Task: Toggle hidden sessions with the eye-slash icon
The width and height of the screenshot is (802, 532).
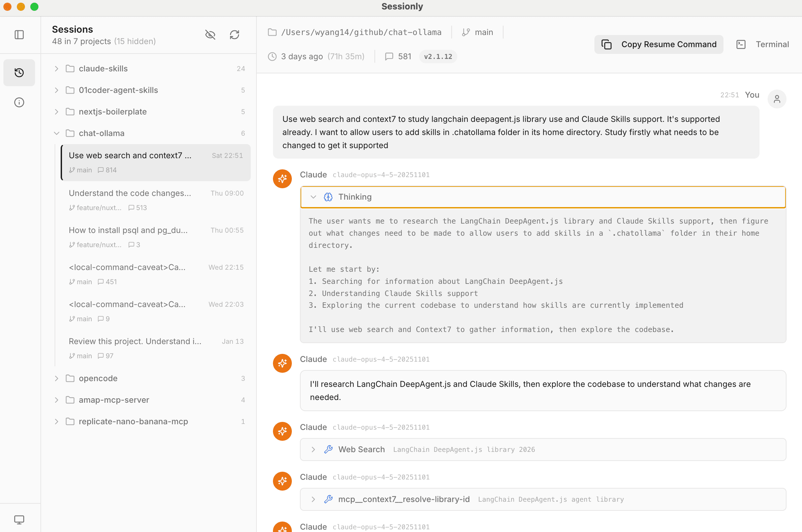Action: 210,35
